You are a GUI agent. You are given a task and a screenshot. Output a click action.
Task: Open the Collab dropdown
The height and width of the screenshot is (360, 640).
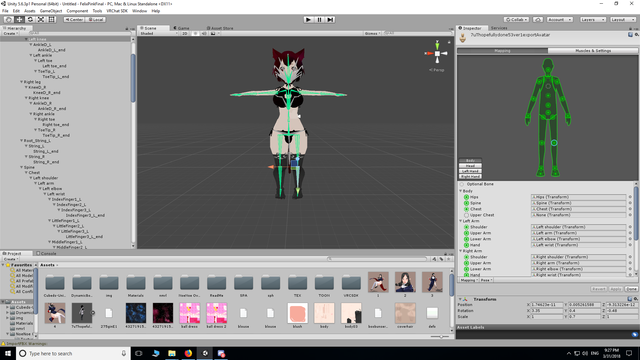point(516,20)
